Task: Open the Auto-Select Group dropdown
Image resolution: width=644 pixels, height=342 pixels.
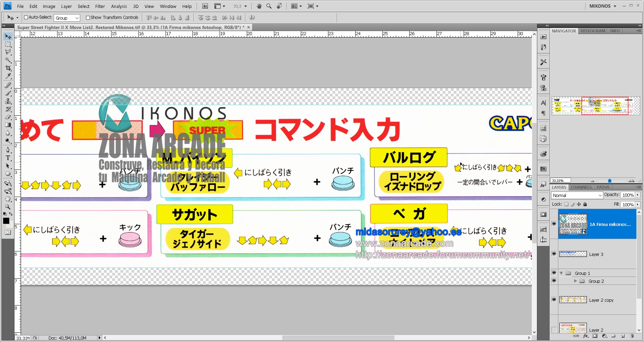Action: 67,18
